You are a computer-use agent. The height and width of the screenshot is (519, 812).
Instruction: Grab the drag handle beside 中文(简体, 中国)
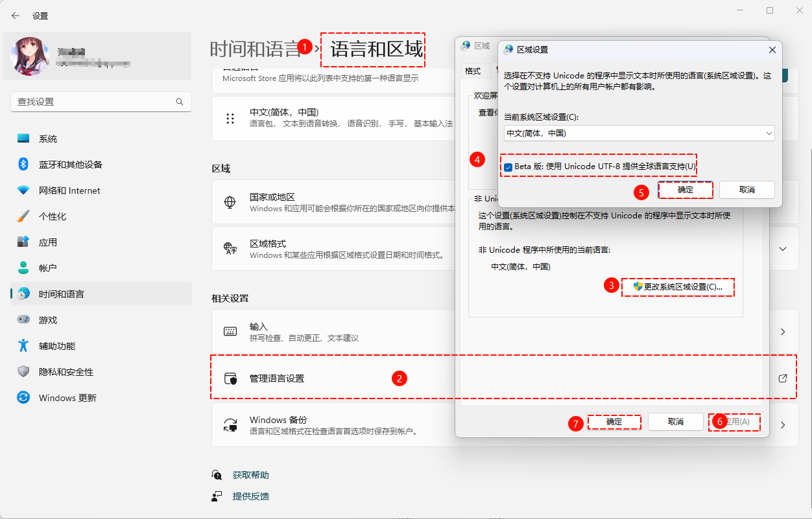coord(230,119)
